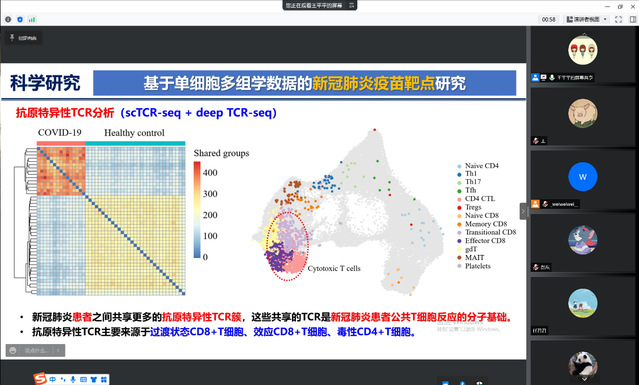Image resolution: width=639 pixels, height=385 pixels.
Task: Check the green network signal icon
Action: 32,20
